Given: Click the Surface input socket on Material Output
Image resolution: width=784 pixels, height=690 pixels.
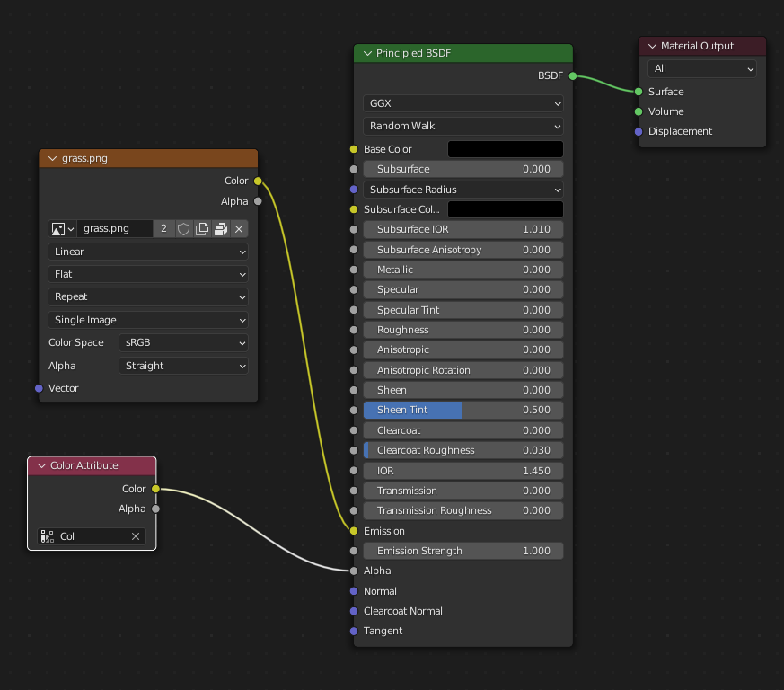Looking at the screenshot, I should click(639, 92).
